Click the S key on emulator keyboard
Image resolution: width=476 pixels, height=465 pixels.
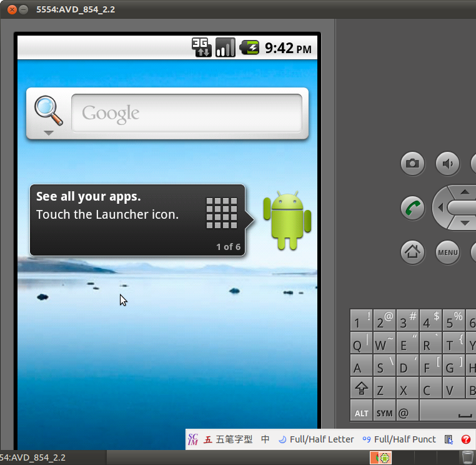click(x=384, y=365)
